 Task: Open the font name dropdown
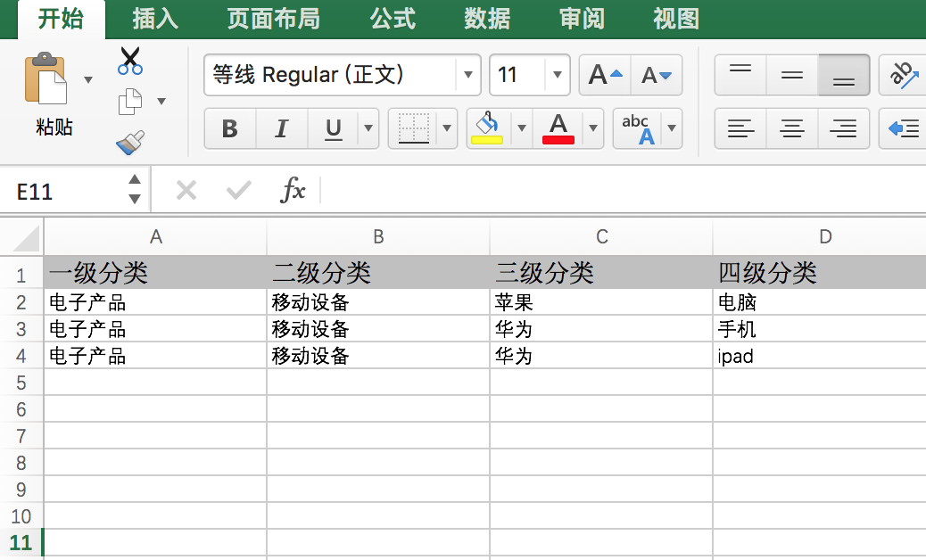[x=467, y=75]
